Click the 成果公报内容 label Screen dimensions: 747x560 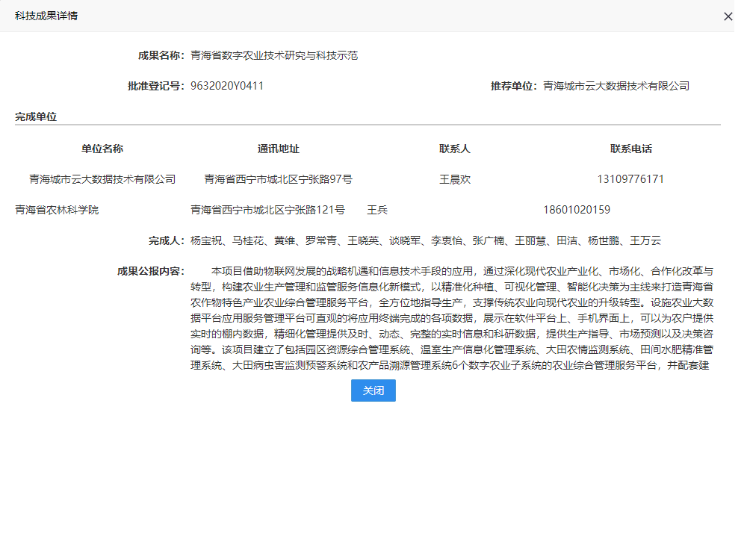click(x=151, y=271)
